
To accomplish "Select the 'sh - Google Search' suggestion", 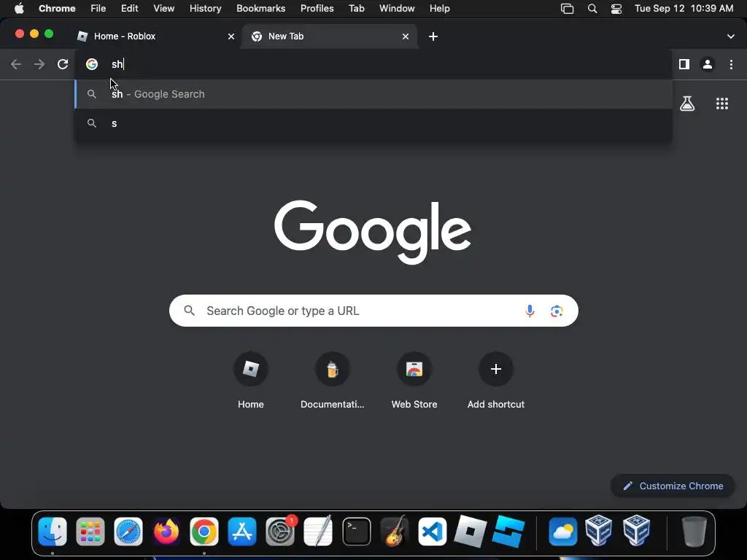I will [374, 94].
